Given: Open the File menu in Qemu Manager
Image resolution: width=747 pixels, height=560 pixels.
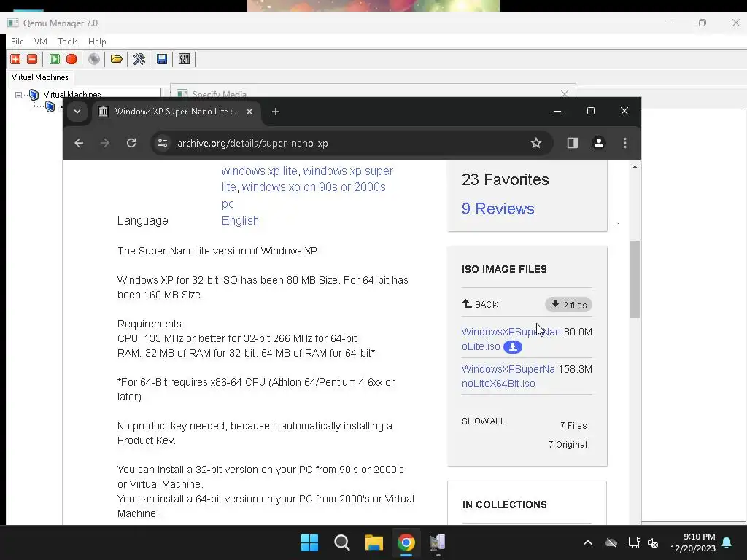Looking at the screenshot, I should pos(18,42).
